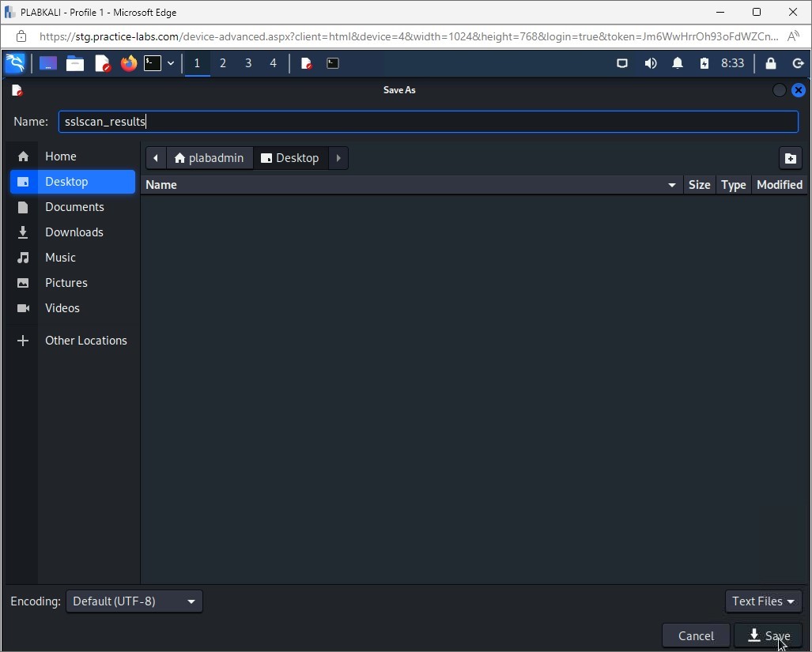Image resolution: width=812 pixels, height=652 pixels.
Task: Open Other Locations in sidebar
Action: click(85, 341)
